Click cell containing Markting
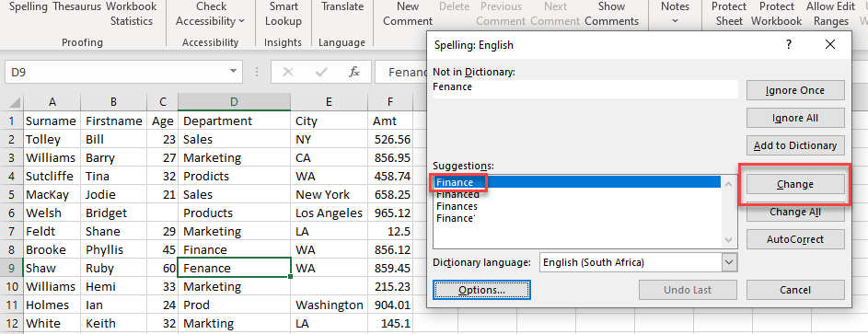This screenshot has width=868, height=334. pyautogui.click(x=234, y=323)
